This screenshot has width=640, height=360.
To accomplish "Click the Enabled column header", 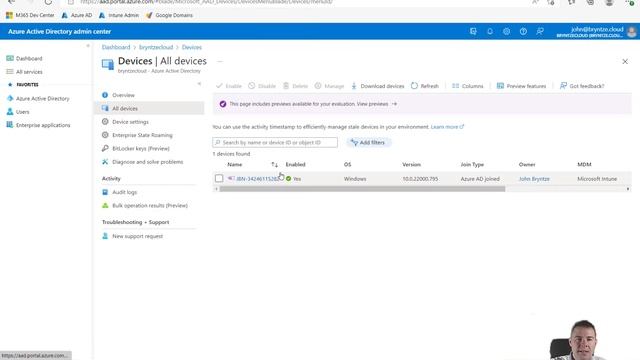I will [296, 164].
